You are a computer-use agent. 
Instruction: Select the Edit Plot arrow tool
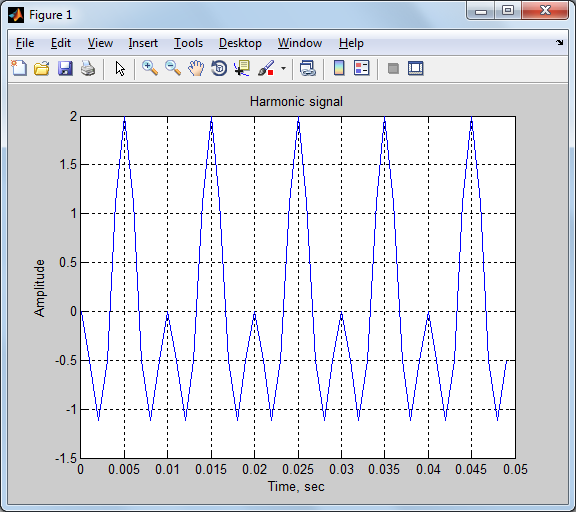pyautogui.click(x=120, y=69)
